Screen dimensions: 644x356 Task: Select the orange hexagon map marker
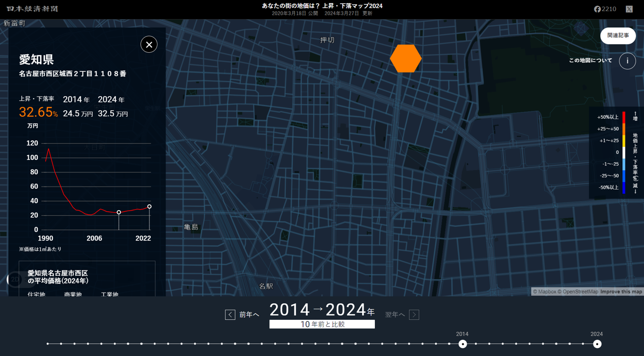[406, 58]
